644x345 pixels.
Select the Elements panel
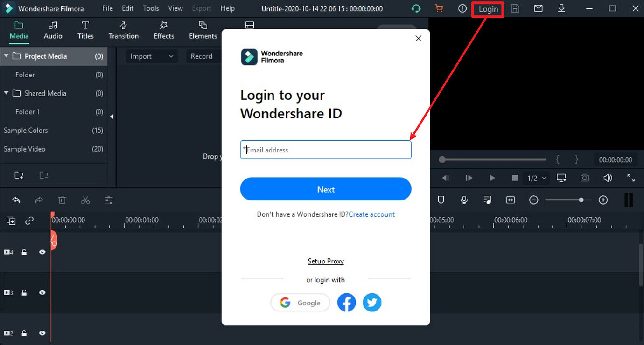tap(203, 30)
